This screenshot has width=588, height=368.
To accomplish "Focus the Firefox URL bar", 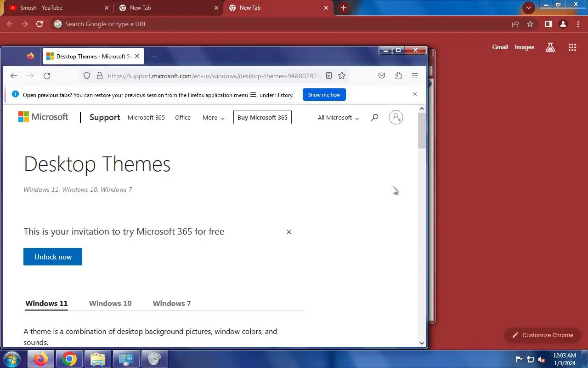I will 214,76.
